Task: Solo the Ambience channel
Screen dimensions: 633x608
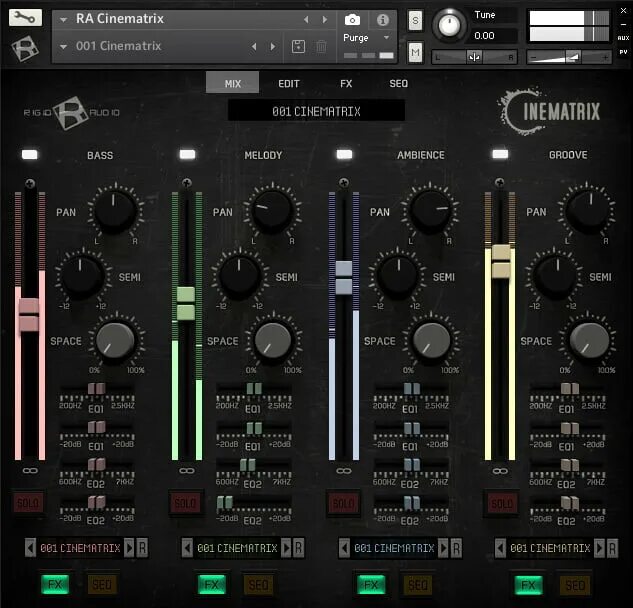Action: coord(343,503)
